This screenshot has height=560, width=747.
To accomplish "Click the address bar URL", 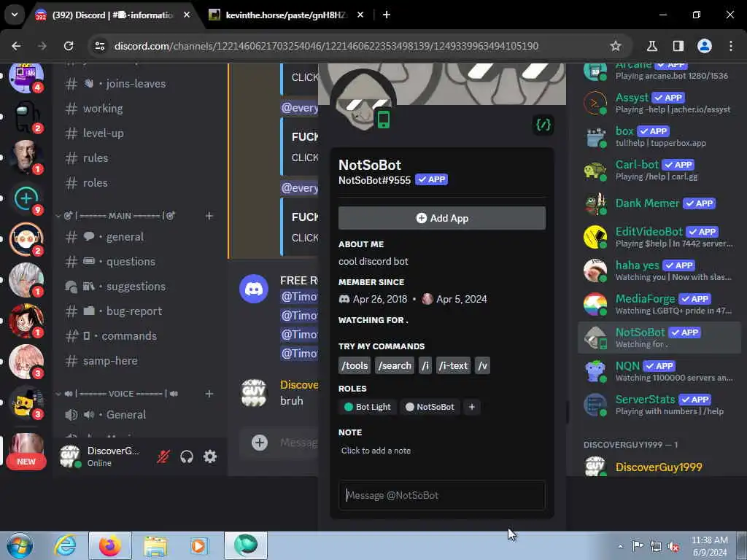I will point(326,46).
